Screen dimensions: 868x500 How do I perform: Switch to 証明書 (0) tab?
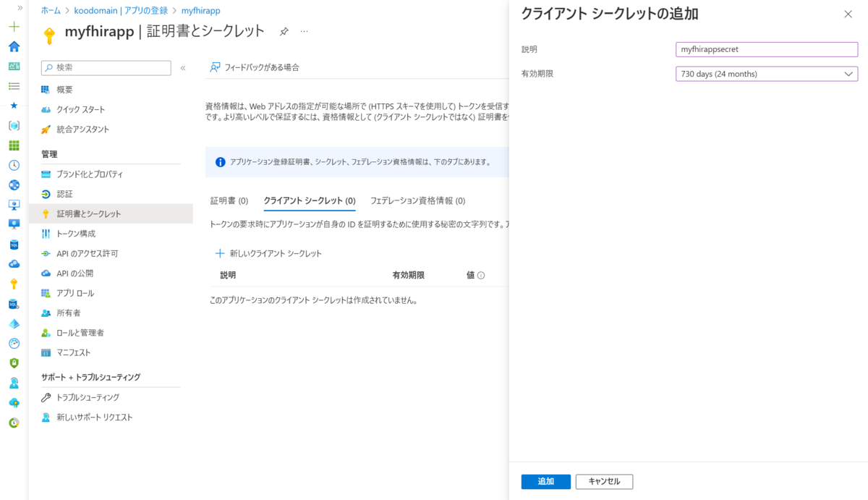point(229,200)
